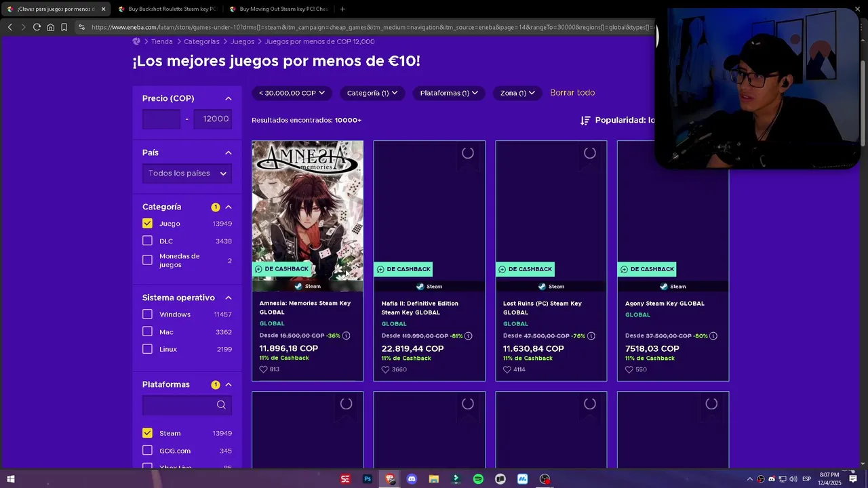This screenshot has width=868, height=488.
Task: Open Windows Start menu
Action: click(10, 479)
